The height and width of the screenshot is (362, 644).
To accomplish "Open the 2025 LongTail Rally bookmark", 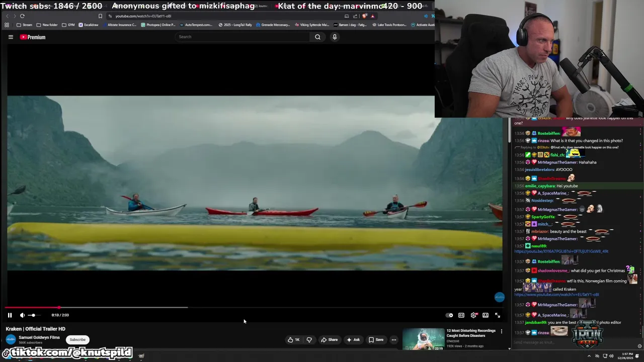I will click(235, 25).
